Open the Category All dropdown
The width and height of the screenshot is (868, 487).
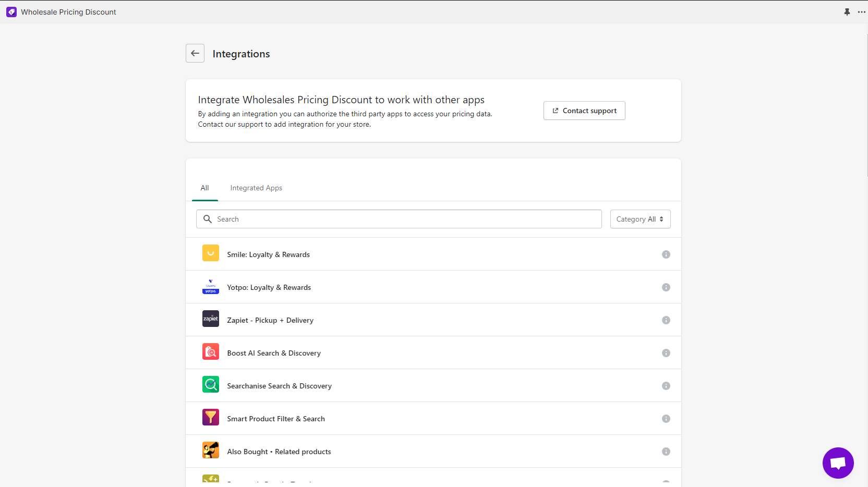(640, 219)
